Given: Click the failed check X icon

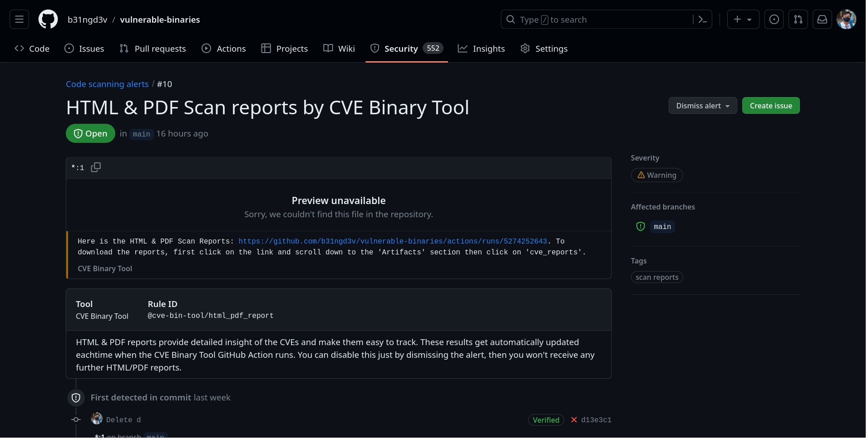Looking at the screenshot, I should click(574, 420).
